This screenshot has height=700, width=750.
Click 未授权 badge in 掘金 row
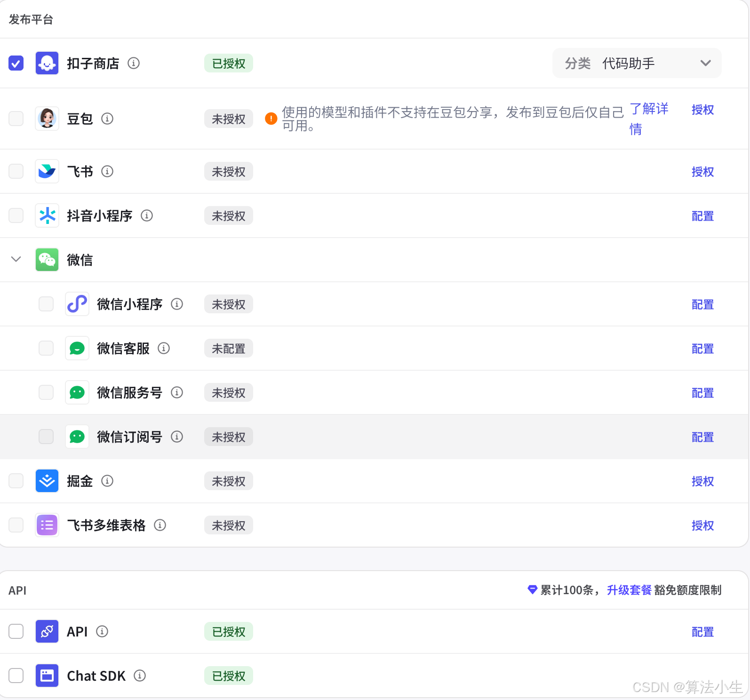coord(229,481)
